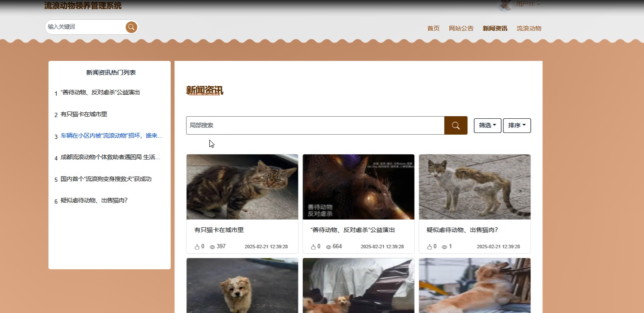Click the eye icon on 疑似虐待动物、出售猫肉? card

pos(445,247)
